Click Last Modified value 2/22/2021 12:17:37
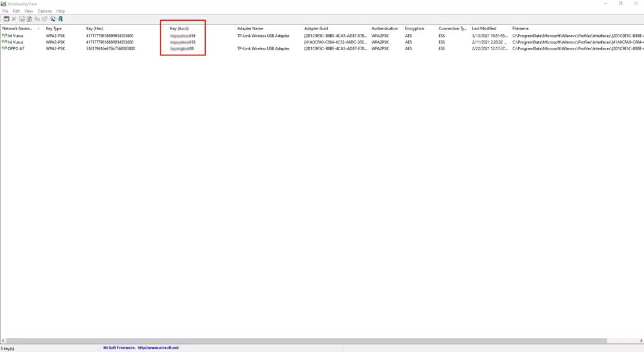 (x=489, y=48)
